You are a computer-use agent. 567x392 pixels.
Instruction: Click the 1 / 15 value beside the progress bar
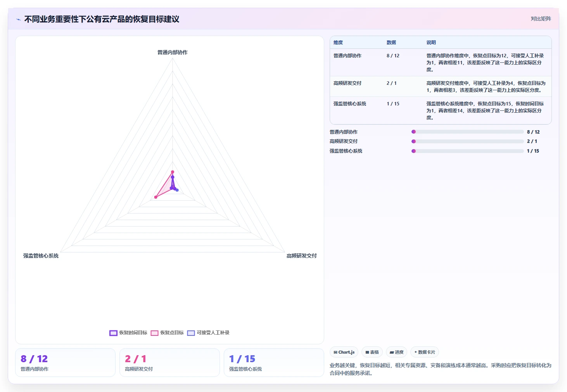(x=533, y=151)
